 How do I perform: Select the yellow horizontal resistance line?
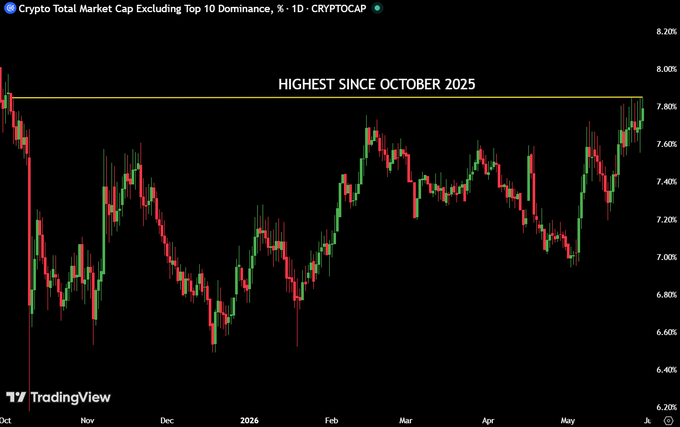click(327, 98)
